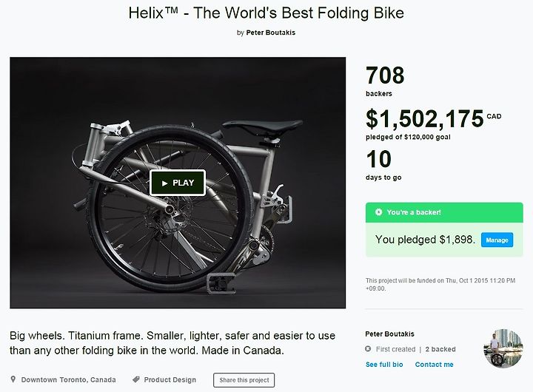Open the Share this project button
533x392 pixels.
click(244, 380)
